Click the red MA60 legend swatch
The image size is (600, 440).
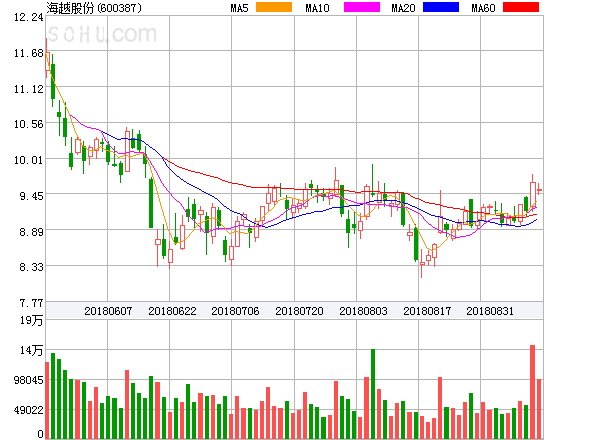[x=521, y=7]
